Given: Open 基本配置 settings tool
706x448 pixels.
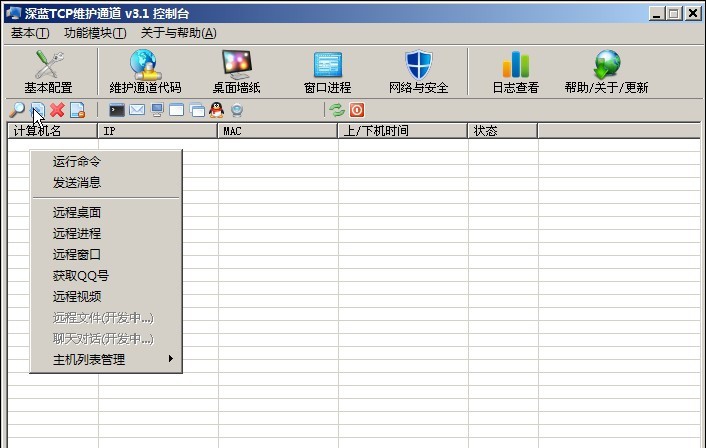Looking at the screenshot, I should tap(48, 72).
